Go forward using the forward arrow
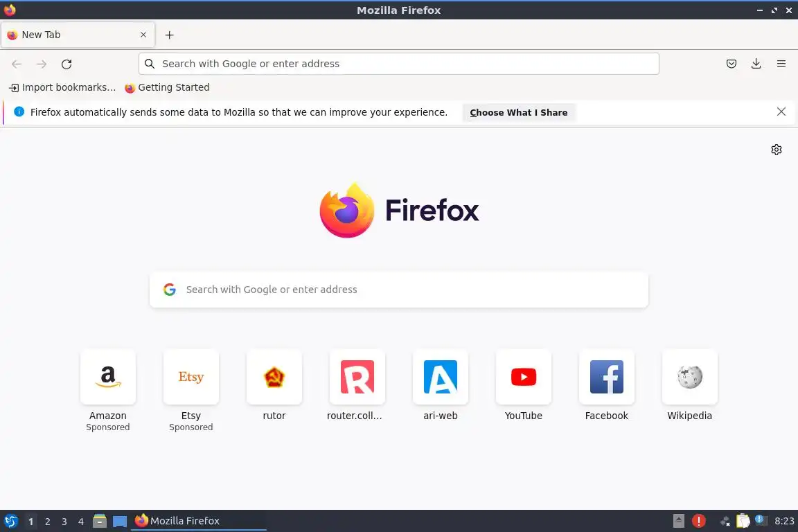This screenshot has width=798, height=532. pos(42,64)
